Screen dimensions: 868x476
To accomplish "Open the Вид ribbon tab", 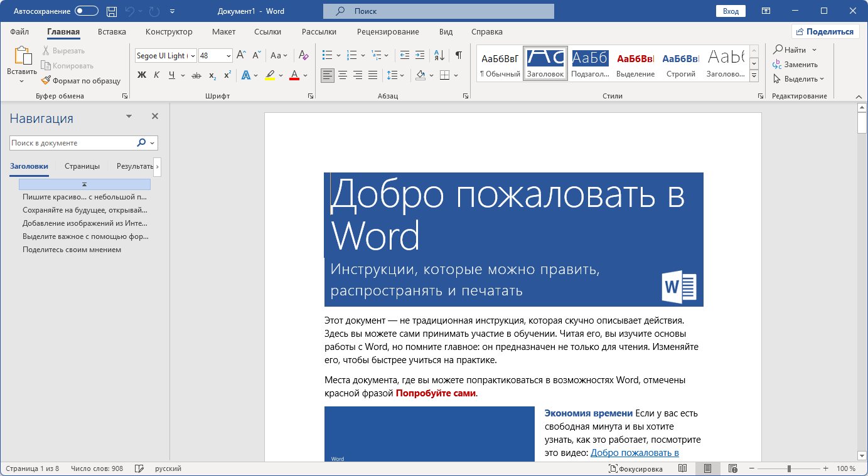I will (446, 32).
